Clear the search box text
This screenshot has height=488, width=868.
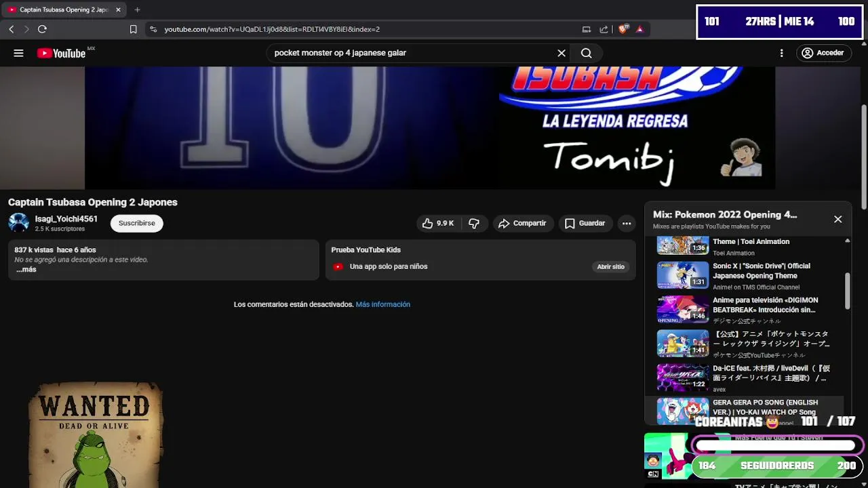[x=561, y=53]
